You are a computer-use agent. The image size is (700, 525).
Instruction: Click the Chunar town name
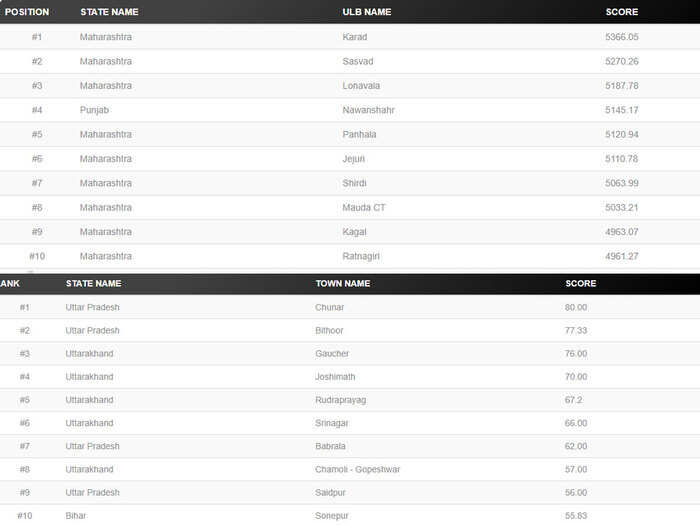pos(329,308)
